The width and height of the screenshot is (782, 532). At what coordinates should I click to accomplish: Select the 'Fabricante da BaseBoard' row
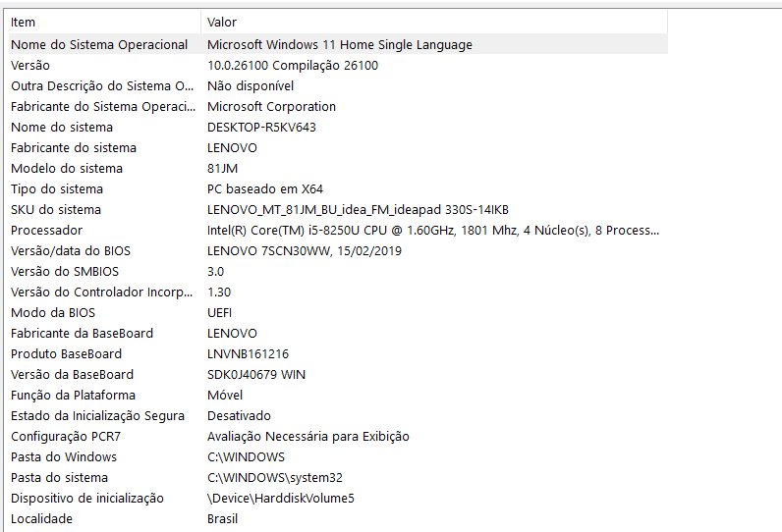(x=338, y=334)
